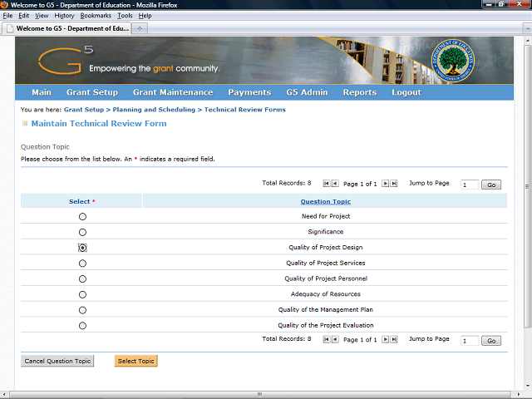
Task: Select Quality of the Project Evaluation radio
Action: (82, 326)
